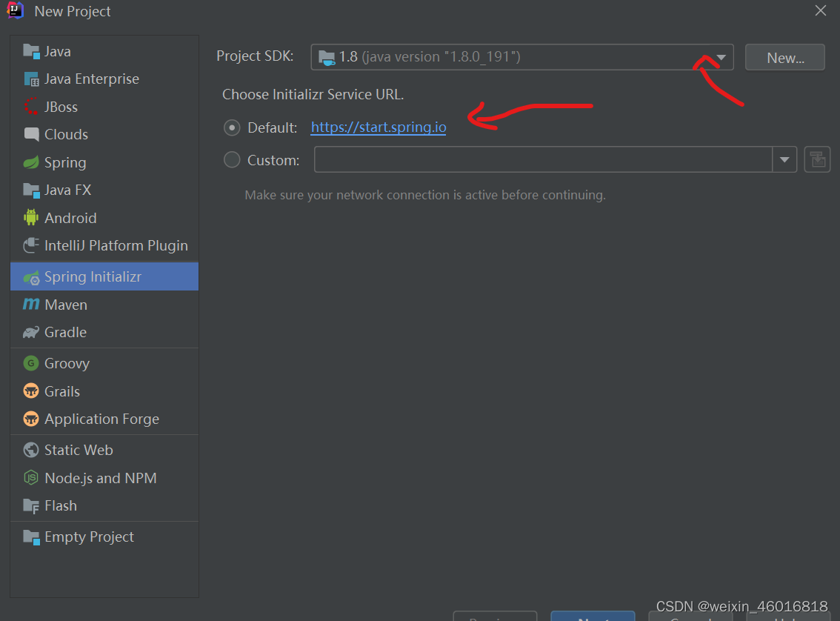Click the Application Forge icon
This screenshot has width=840, height=621.
click(x=31, y=419)
